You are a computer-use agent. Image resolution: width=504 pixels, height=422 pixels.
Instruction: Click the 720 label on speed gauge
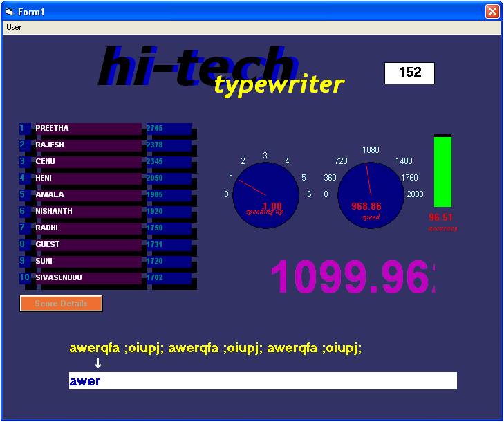[x=341, y=160]
